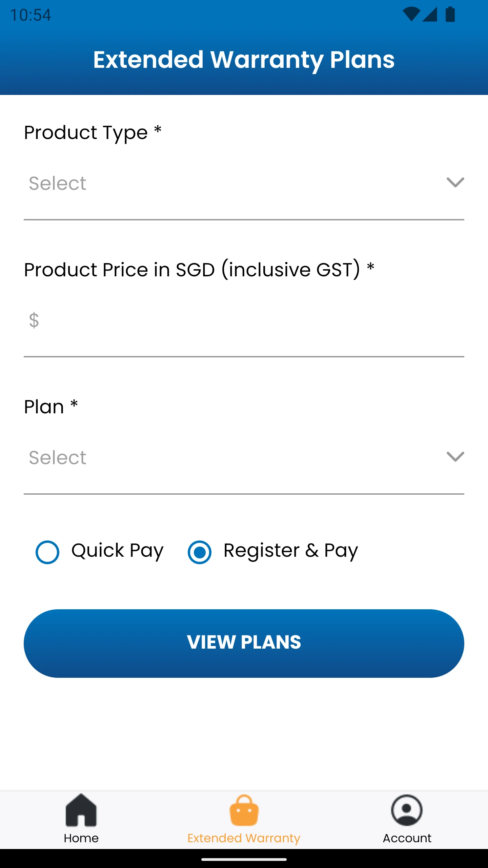Click the VIEW PLANS button
Viewport: 488px width, 868px height.
tap(244, 643)
